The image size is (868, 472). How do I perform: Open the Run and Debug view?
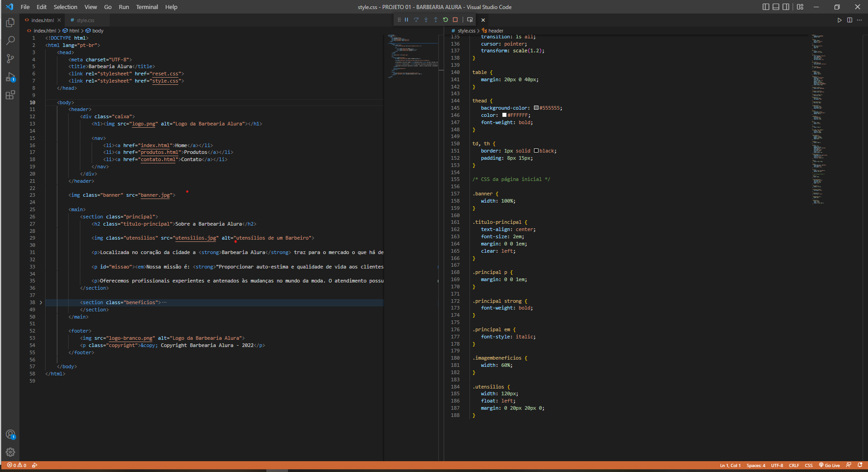tap(10, 77)
